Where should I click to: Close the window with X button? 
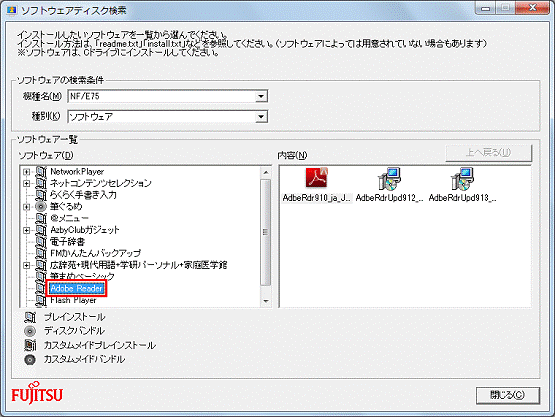(x=532, y=8)
